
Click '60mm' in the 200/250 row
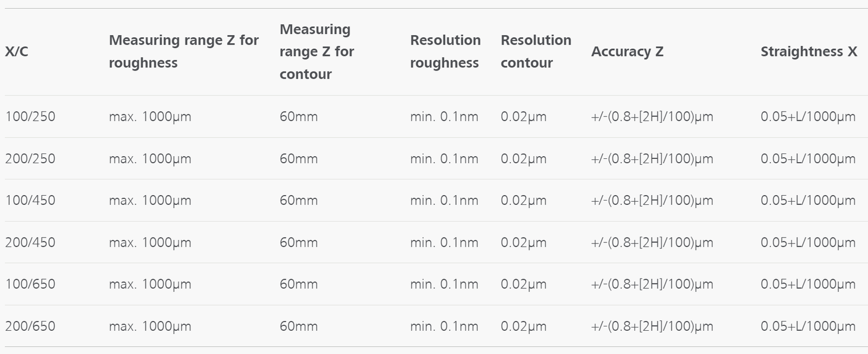(298, 159)
